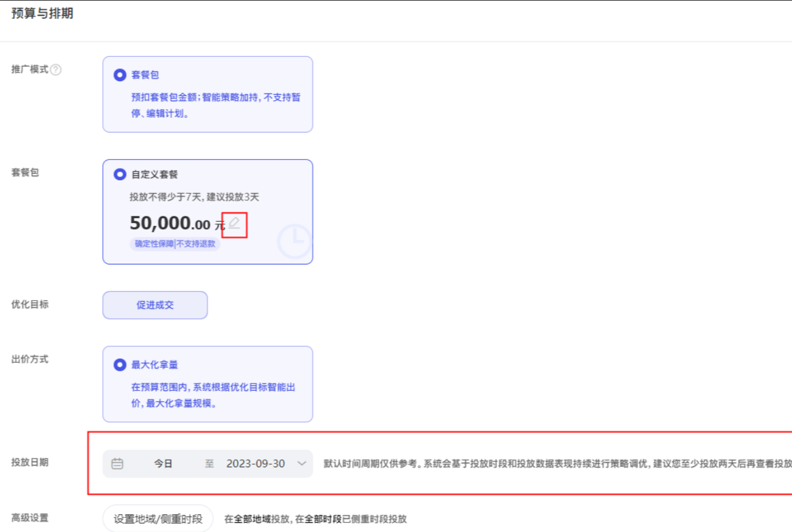The image size is (792, 532).
Task: Click the 2023-09-30 end date field
Action: tap(255, 464)
